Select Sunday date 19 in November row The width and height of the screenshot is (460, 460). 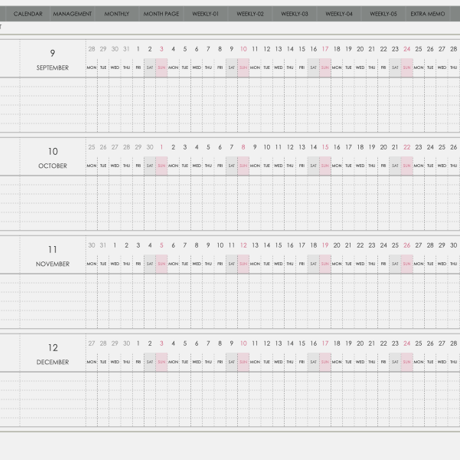click(x=325, y=245)
